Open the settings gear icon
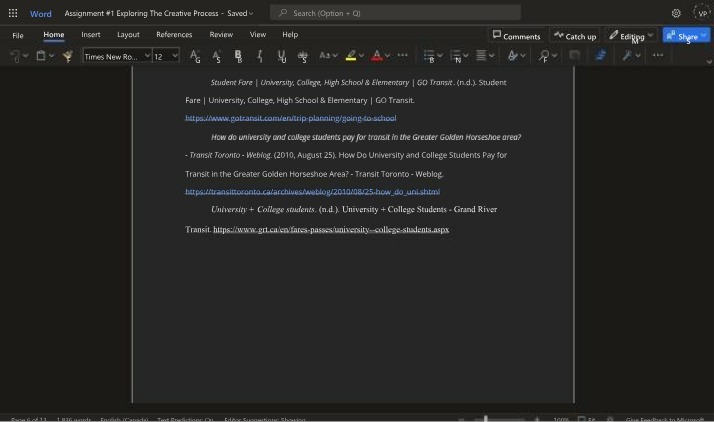The height and width of the screenshot is (422, 714). 676,13
